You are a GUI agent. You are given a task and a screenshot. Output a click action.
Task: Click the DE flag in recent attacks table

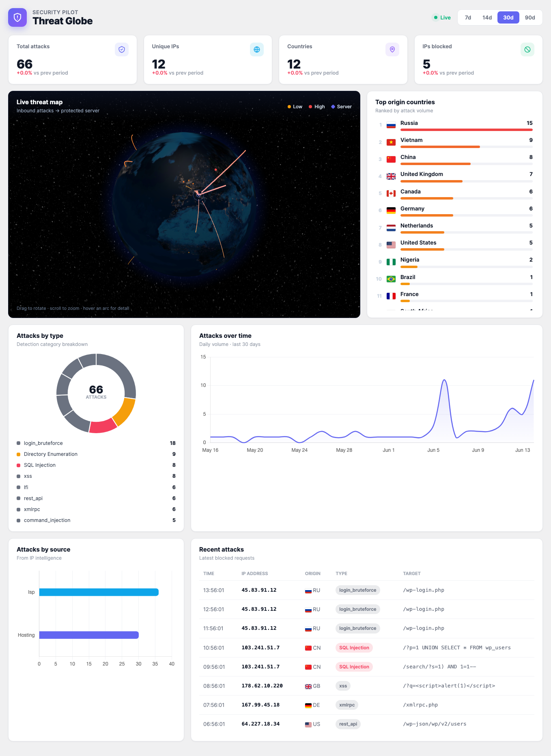coord(308,705)
